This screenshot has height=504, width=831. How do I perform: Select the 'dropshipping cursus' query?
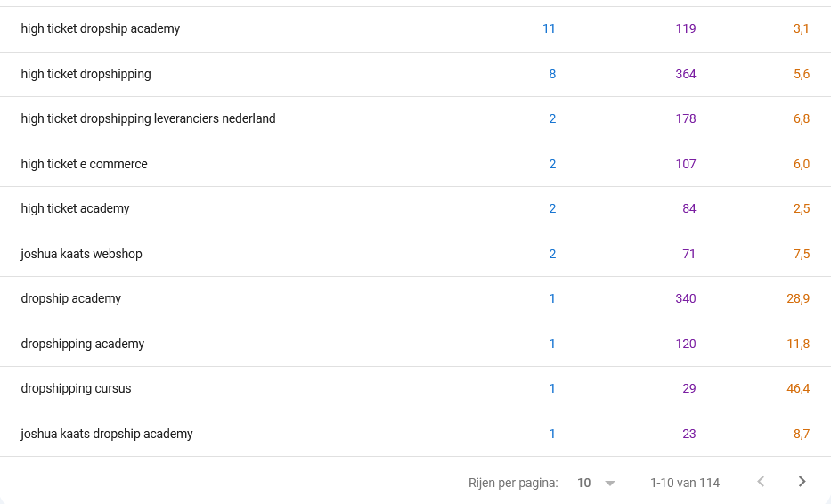tap(76, 388)
